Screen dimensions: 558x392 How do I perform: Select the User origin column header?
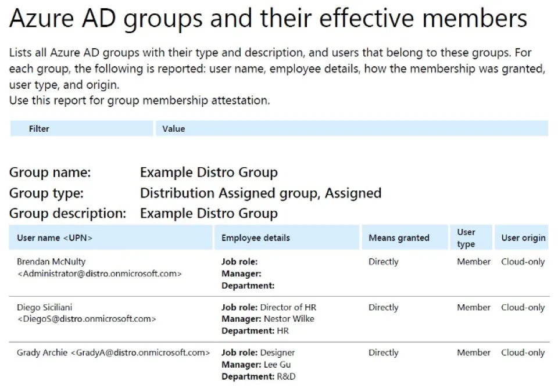[x=523, y=238]
